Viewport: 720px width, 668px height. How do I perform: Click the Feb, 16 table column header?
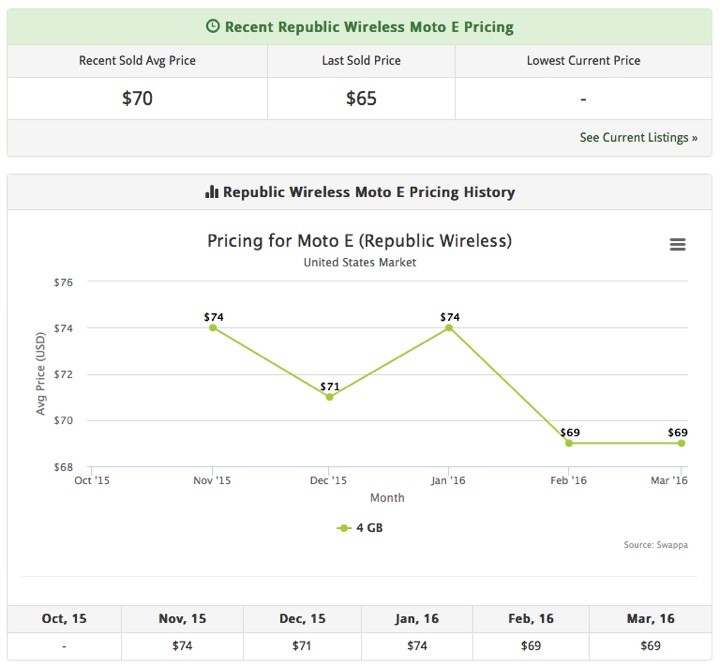[x=531, y=619]
